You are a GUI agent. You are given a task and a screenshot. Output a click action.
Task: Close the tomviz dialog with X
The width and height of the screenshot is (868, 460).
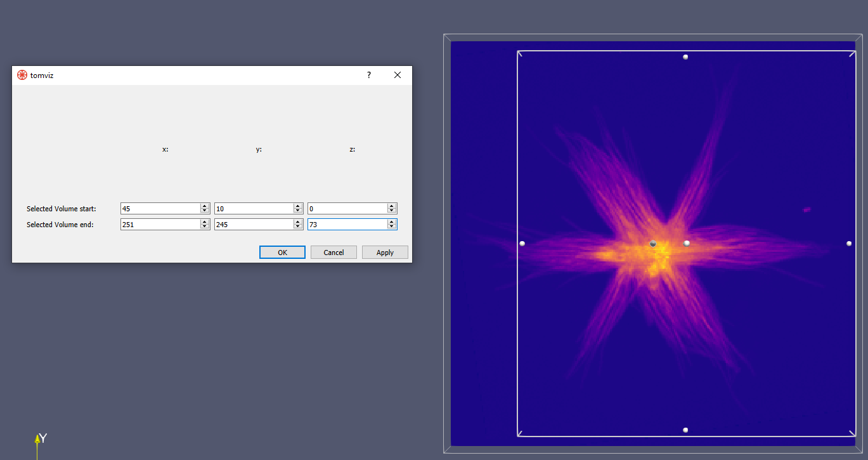pos(398,75)
